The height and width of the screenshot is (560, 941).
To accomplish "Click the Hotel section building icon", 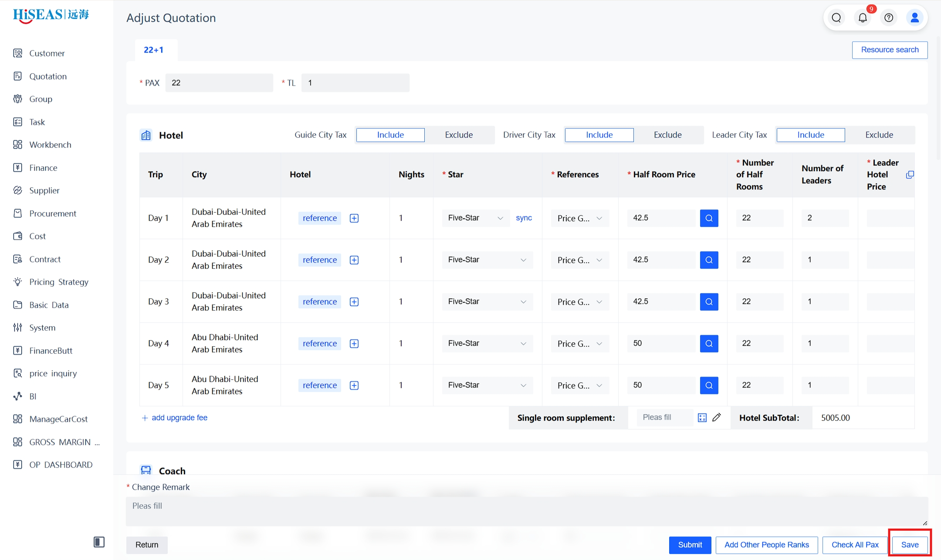I will (x=146, y=135).
